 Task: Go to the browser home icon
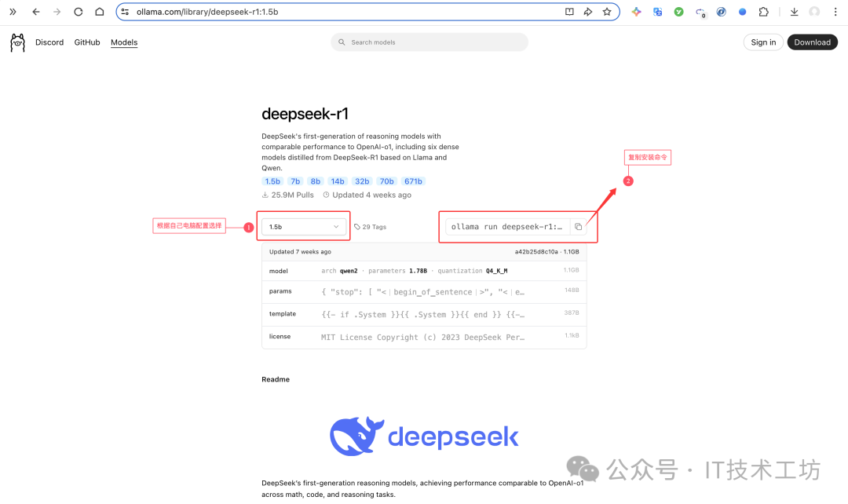100,12
